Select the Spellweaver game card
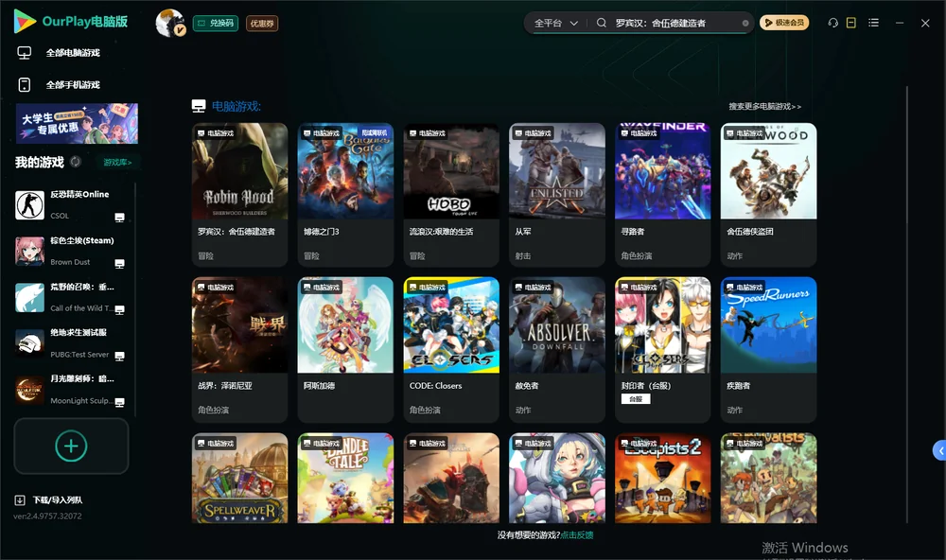 click(239, 478)
